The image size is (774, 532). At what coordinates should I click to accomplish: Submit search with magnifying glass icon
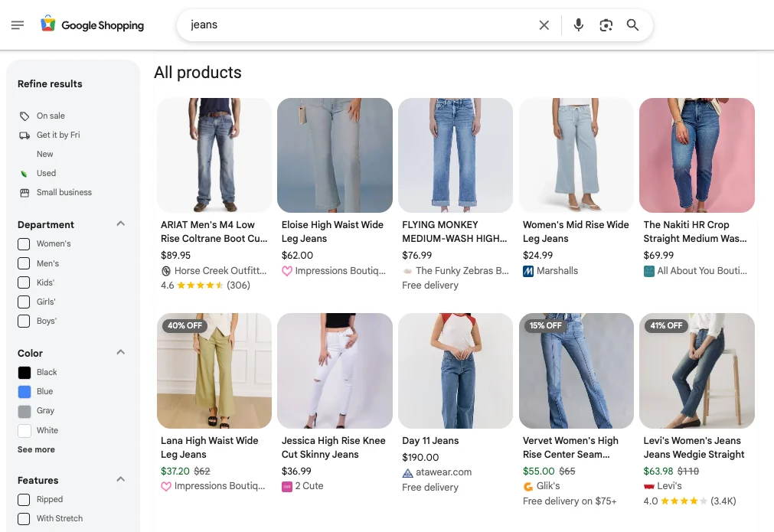(632, 24)
